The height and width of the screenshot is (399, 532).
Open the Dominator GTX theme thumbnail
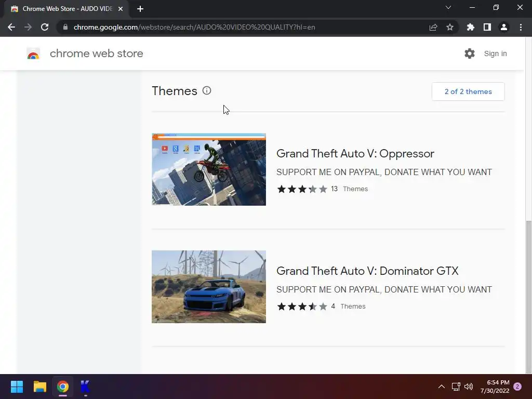pyautogui.click(x=209, y=287)
